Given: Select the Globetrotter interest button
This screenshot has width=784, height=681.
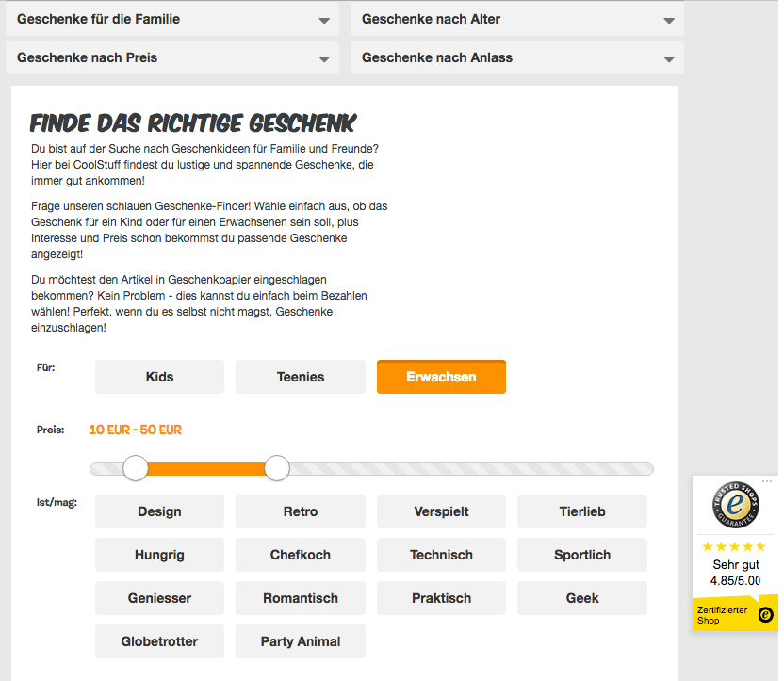Looking at the screenshot, I should coord(159,641).
